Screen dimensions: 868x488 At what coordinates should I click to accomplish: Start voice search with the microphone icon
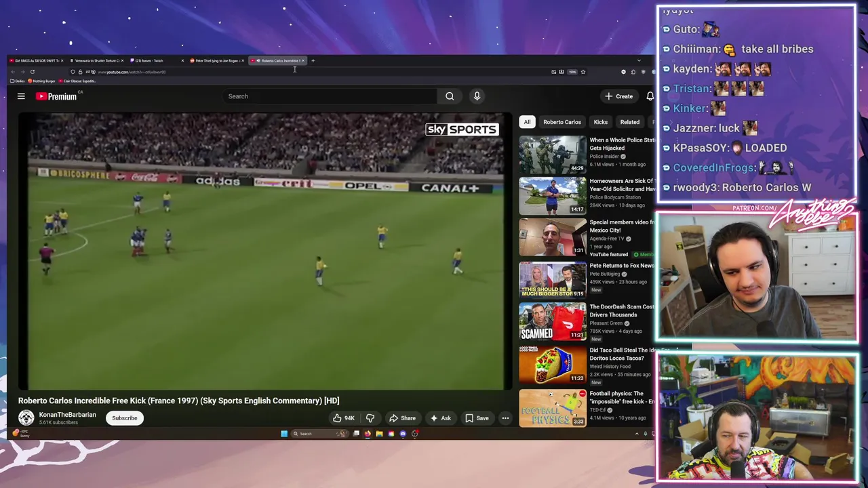[477, 96]
